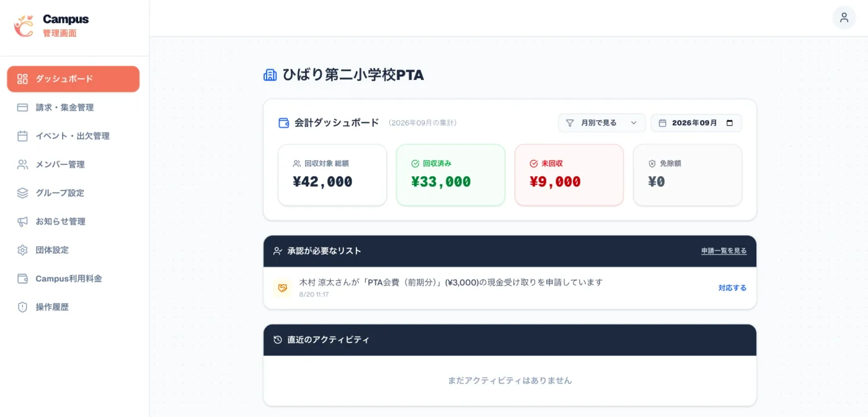Select メンバー管理 from sidebar
The width and height of the screenshot is (868, 417).
pos(73,164)
